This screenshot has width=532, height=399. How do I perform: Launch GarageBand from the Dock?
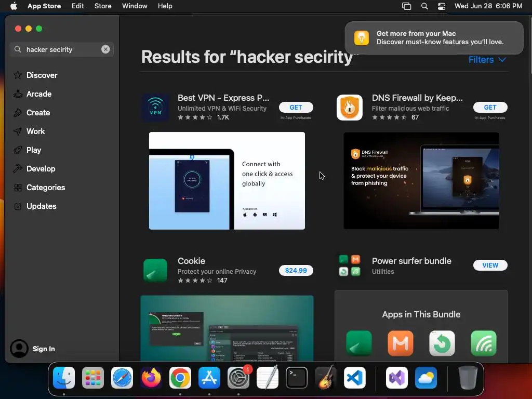pos(326,378)
